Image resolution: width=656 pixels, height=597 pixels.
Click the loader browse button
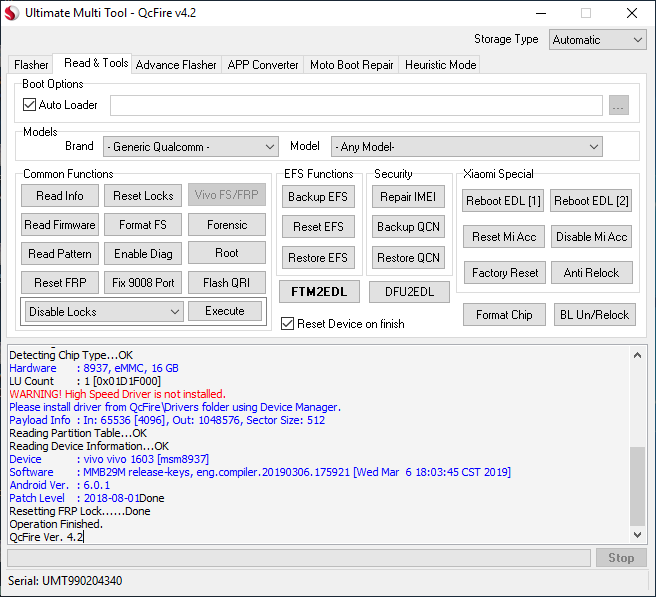(x=618, y=105)
